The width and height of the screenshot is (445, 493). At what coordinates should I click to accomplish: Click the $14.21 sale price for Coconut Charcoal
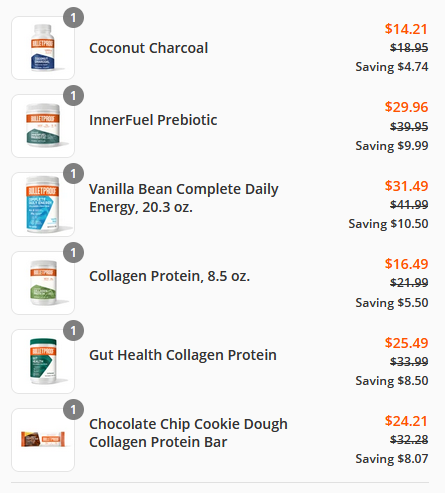pos(406,29)
